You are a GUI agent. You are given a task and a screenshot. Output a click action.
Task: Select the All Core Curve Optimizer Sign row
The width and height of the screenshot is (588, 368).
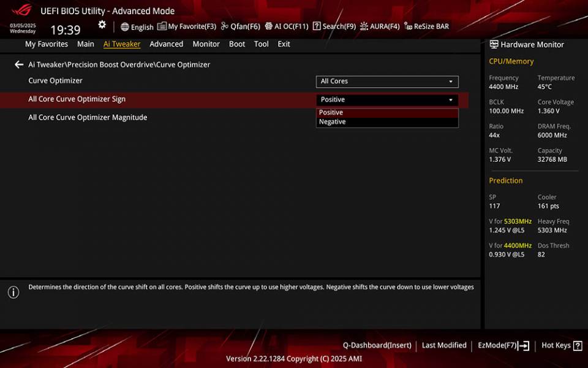[x=235, y=100]
